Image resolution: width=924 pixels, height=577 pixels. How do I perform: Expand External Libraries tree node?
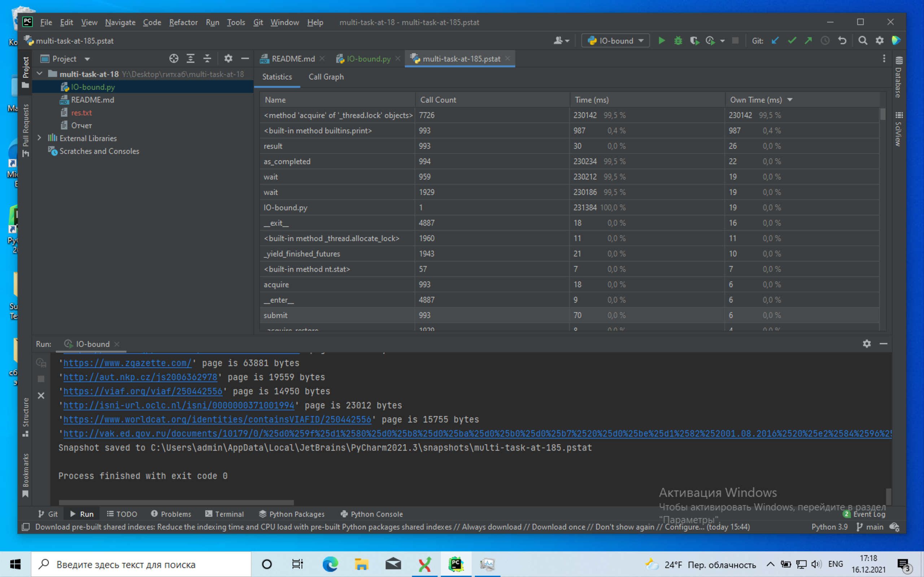[39, 138]
